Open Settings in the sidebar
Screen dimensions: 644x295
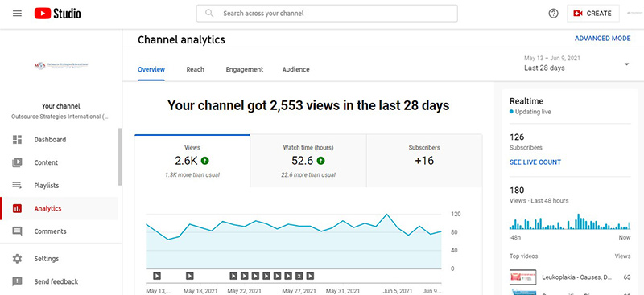[x=59, y=259]
